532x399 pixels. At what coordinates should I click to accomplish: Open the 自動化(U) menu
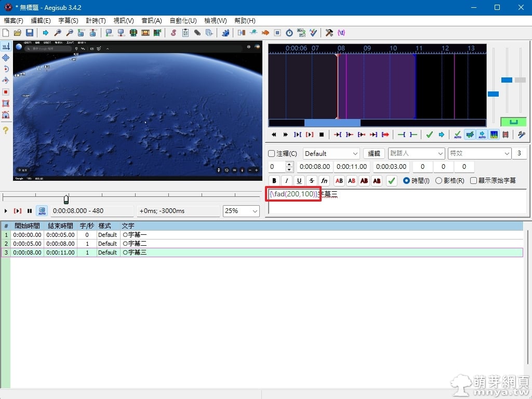point(183,21)
